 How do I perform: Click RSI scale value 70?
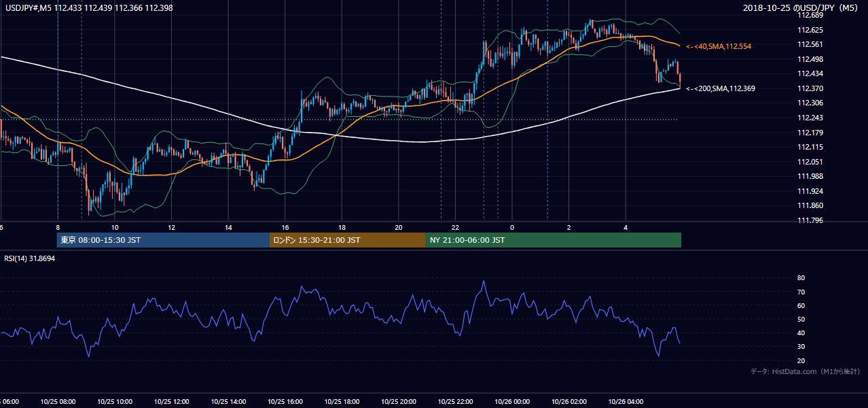[801, 292]
